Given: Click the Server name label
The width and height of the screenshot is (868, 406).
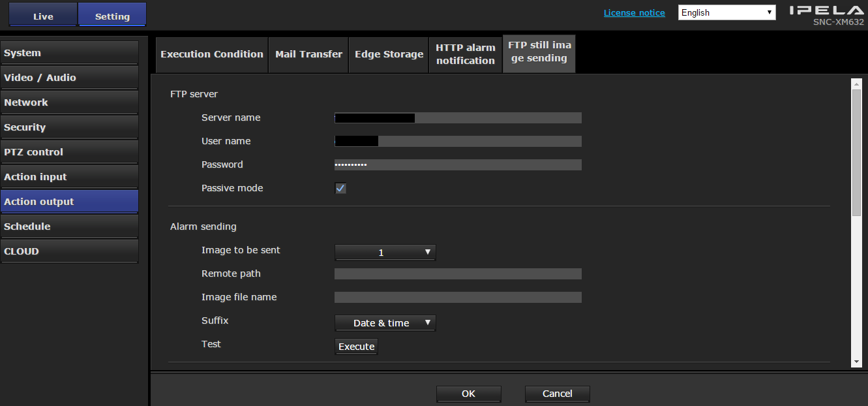Looking at the screenshot, I should tap(231, 117).
